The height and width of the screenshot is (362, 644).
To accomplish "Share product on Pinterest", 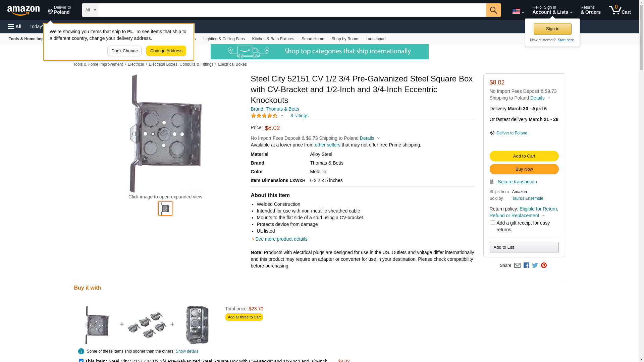I will (544, 265).
